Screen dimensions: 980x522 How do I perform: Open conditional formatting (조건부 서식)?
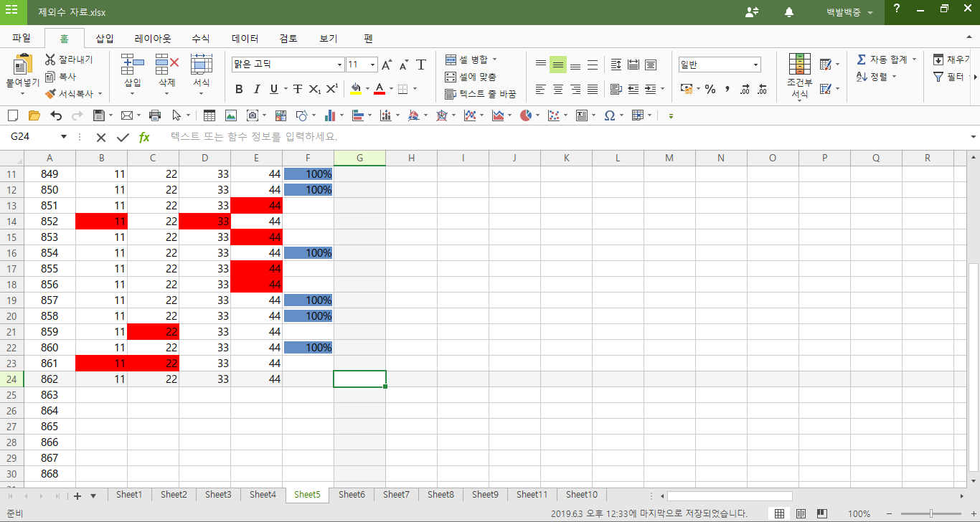tap(799, 75)
